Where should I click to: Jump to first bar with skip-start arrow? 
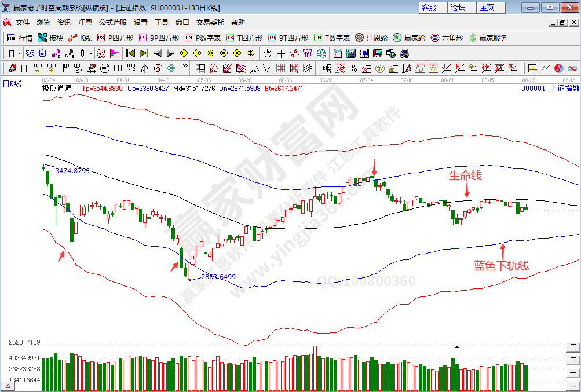coord(130,53)
